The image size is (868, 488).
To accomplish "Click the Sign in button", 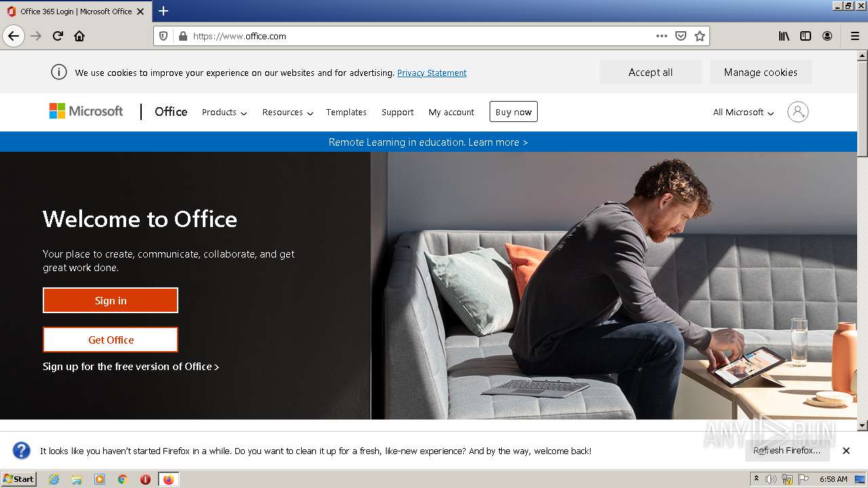I will click(111, 300).
